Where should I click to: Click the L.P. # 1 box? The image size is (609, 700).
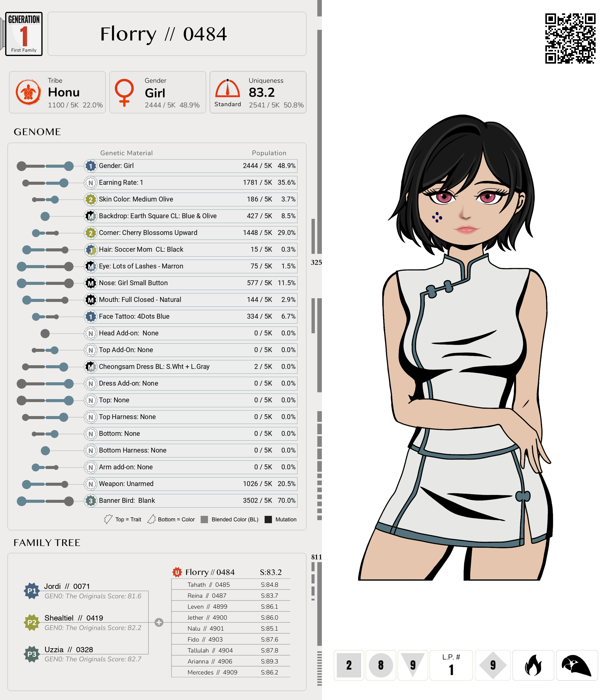[x=451, y=665]
